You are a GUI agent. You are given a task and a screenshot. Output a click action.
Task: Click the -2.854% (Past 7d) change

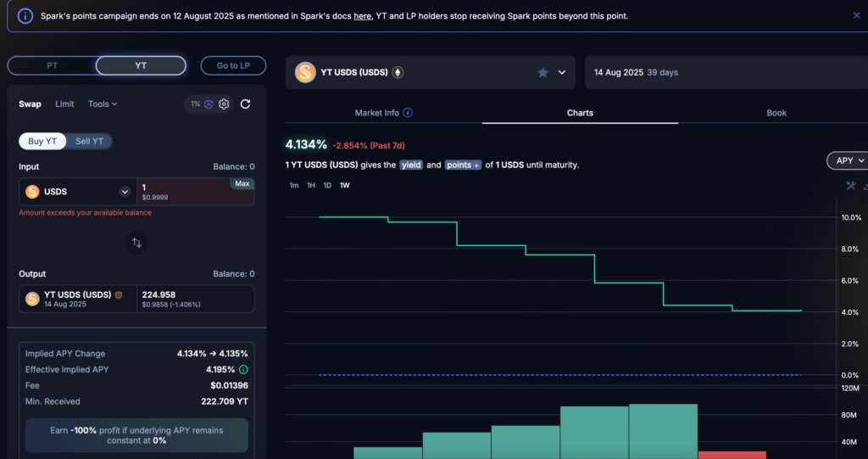click(x=369, y=146)
